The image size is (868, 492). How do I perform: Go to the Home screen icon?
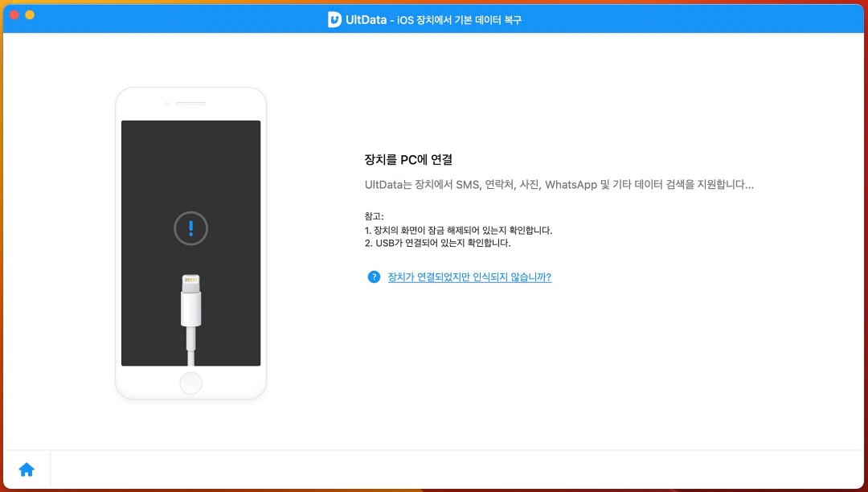(27, 469)
